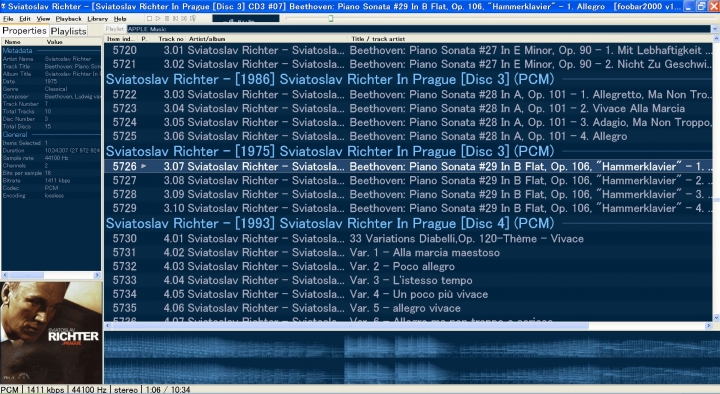Select track 5727 Hammerklavier movement 2
The height and width of the screenshot is (394, 720).
[x=408, y=180]
